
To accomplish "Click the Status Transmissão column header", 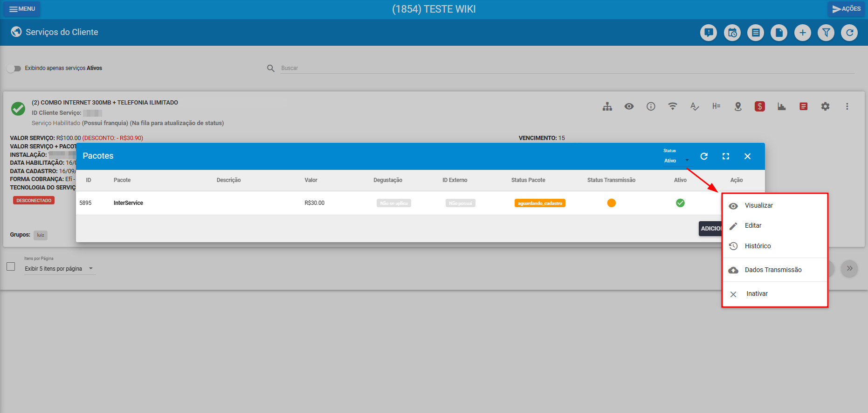I will pyautogui.click(x=611, y=180).
